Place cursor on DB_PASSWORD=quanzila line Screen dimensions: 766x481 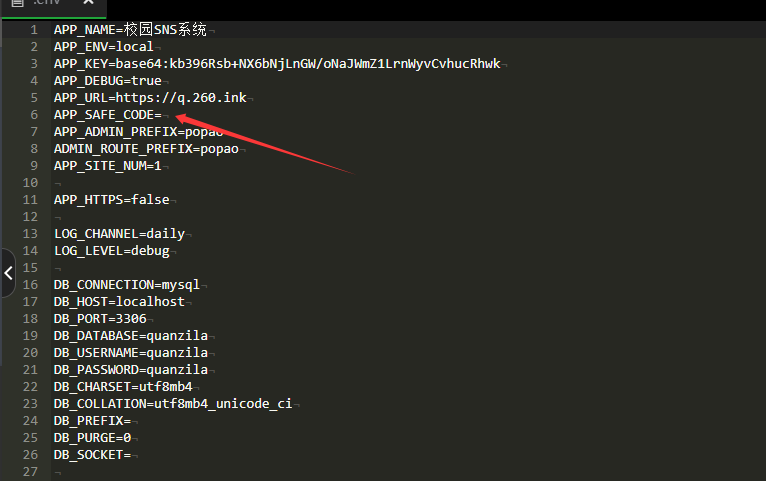click(x=131, y=370)
